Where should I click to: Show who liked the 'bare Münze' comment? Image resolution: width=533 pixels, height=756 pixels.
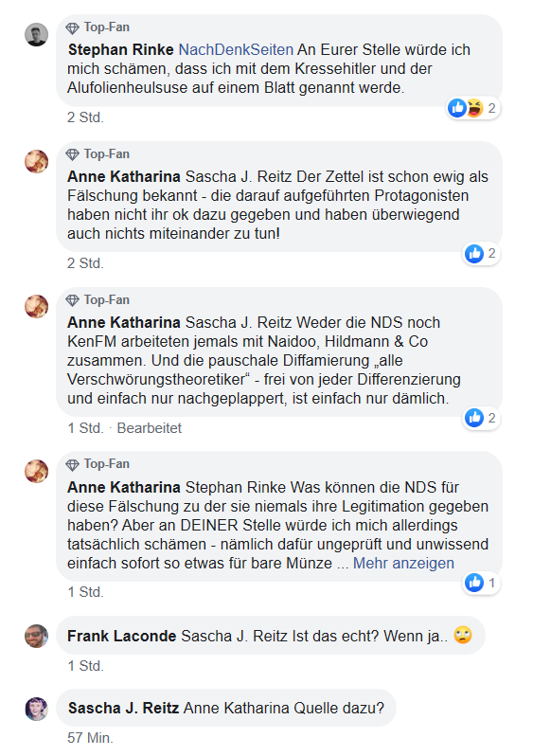[482, 583]
